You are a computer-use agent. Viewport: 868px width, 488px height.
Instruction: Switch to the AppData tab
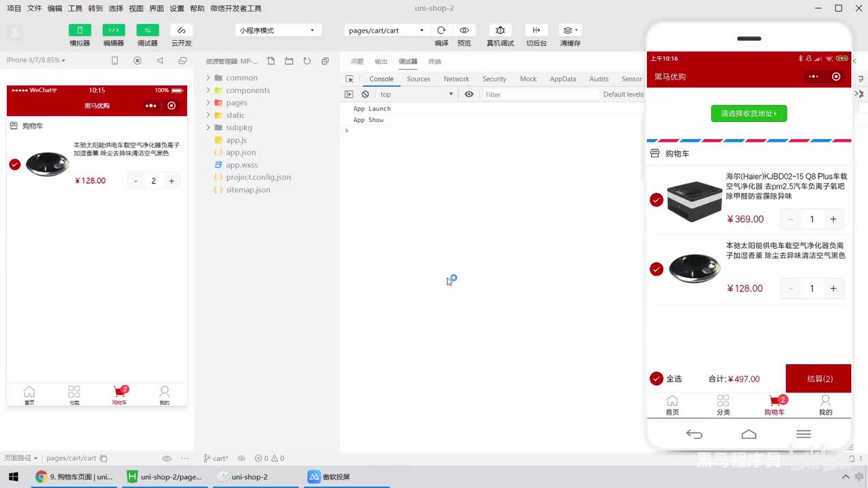tap(563, 79)
